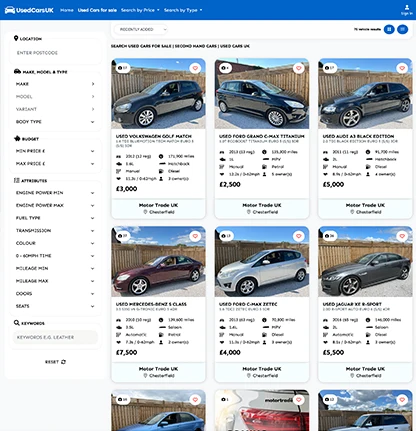Click Motor Trade UK dealer on Ford Grand C-Max card
416x431 pixels.
point(262,205)
